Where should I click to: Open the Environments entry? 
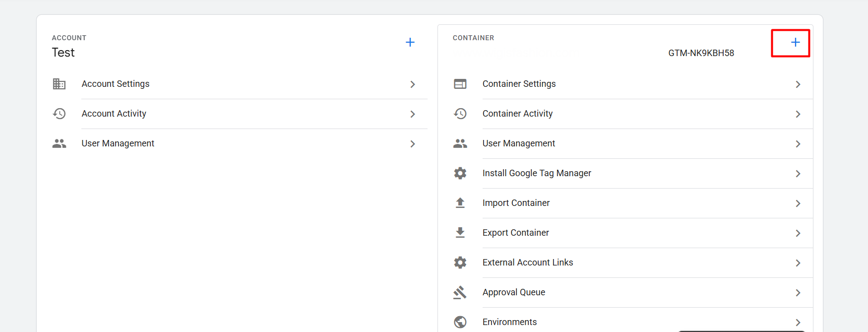[x=509, y=322]
